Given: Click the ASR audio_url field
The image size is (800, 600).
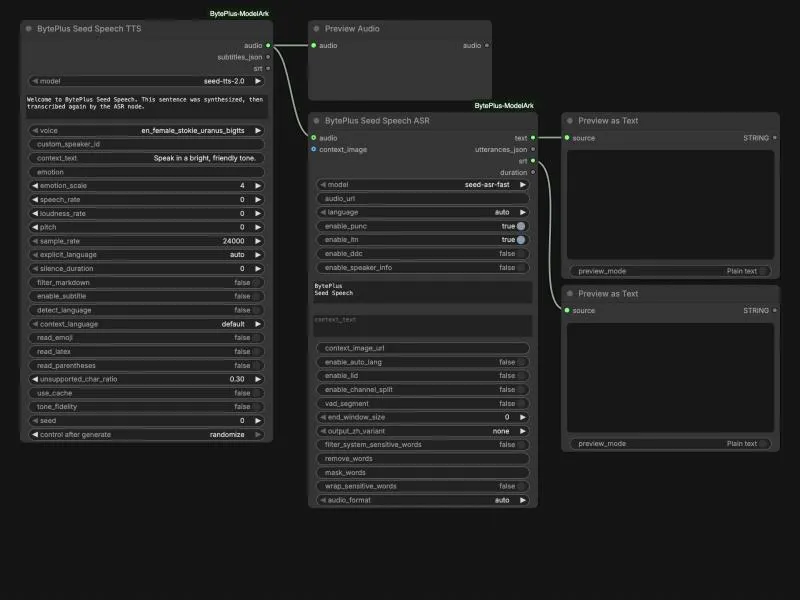Looking at the screenshot, I should [x=422, y=198].
